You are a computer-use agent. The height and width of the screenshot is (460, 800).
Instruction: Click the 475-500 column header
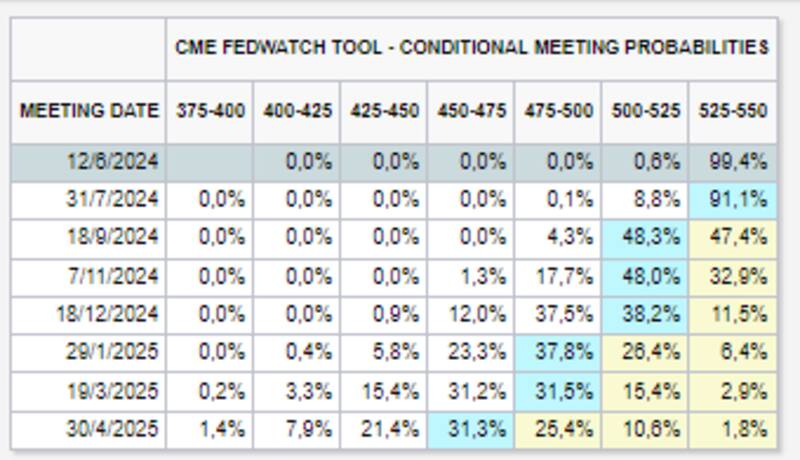tap(558, 110)
